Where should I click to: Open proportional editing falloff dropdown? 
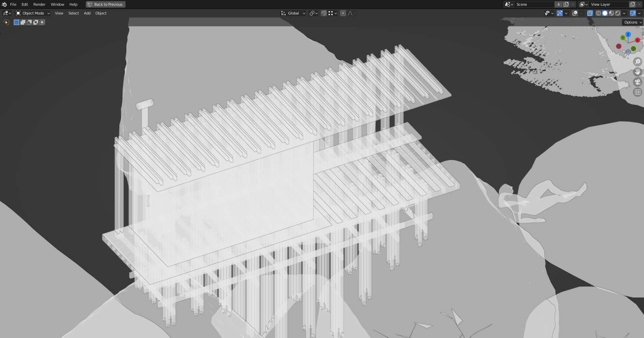(352, 13)
